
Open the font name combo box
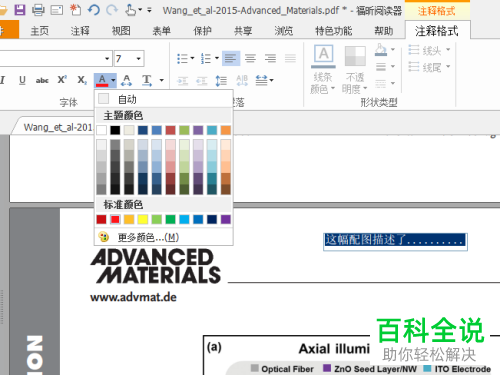click(55, 59)
